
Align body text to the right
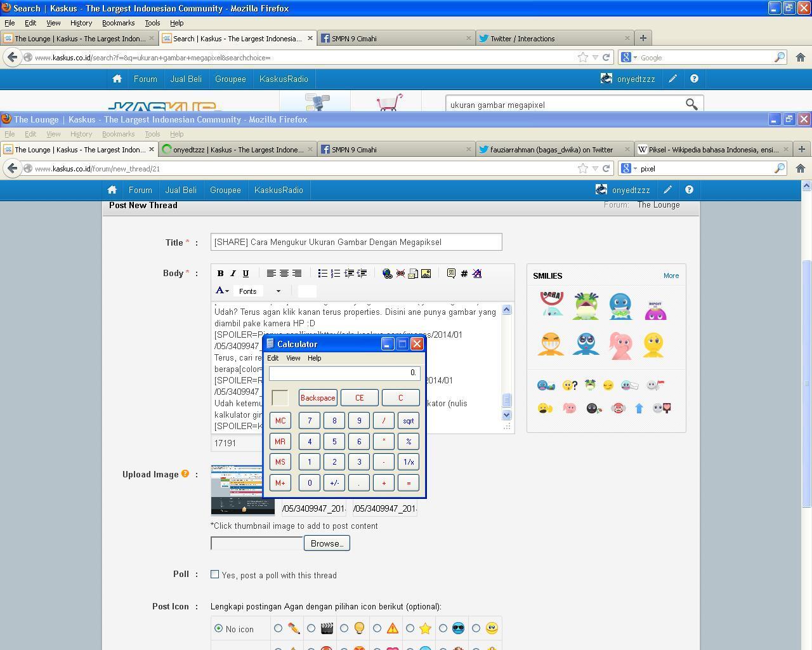coord(297,274)
